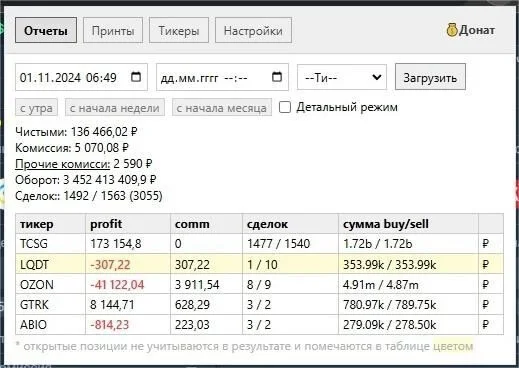This screenshot has width=519, height=368.
Task: Click the сделок column header
Action: (290, 224)
